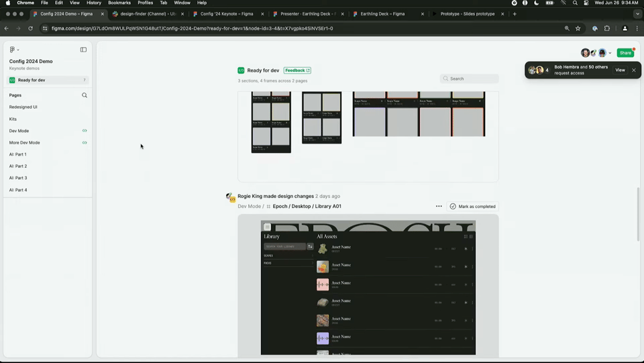644x363 pixels.
Task: Mark Library A01 as completed
Action: coord(473,206)
